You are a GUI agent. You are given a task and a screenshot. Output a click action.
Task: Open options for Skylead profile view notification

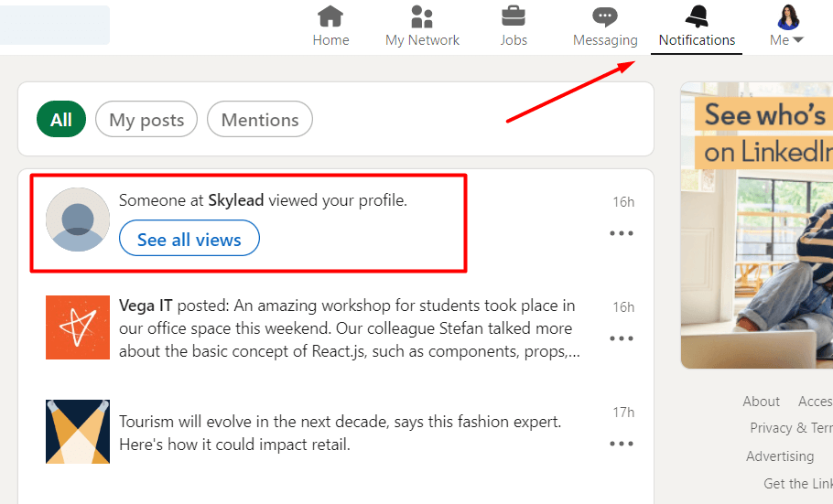click(x=622, y=233)
